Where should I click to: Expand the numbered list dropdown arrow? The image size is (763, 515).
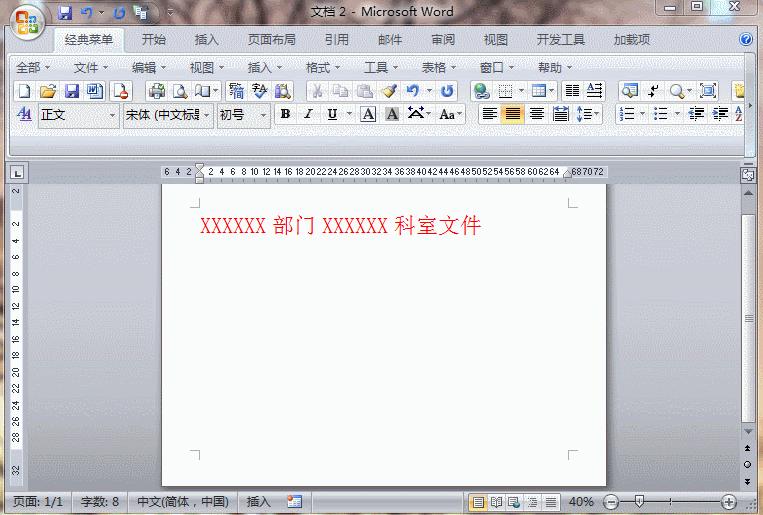point(642,115)
